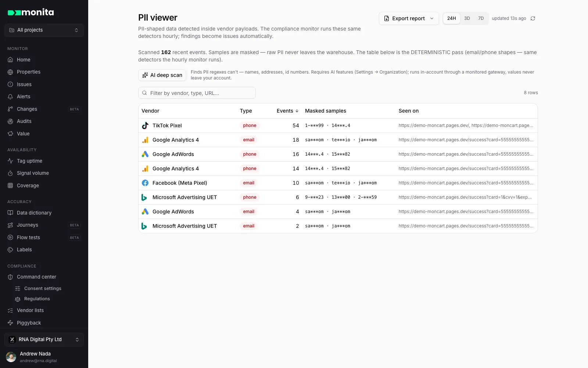Click Google AdWords row with 4 events
The image size is (588, 368).
[x=338, y=212]
